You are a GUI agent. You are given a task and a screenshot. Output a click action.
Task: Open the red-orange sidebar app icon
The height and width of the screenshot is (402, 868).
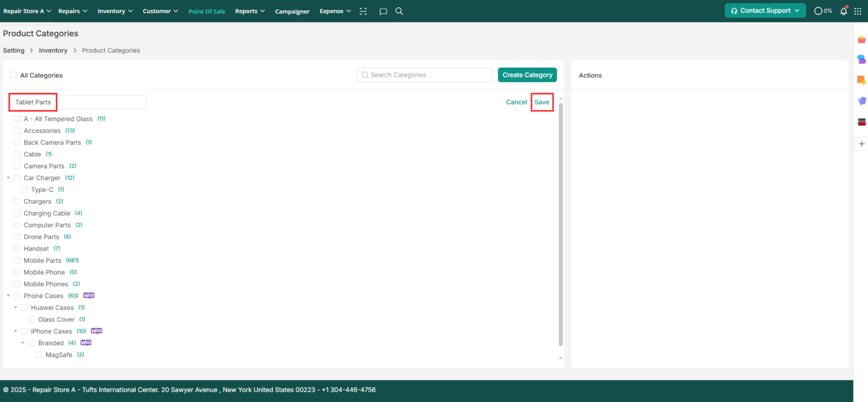click(862, 39)
